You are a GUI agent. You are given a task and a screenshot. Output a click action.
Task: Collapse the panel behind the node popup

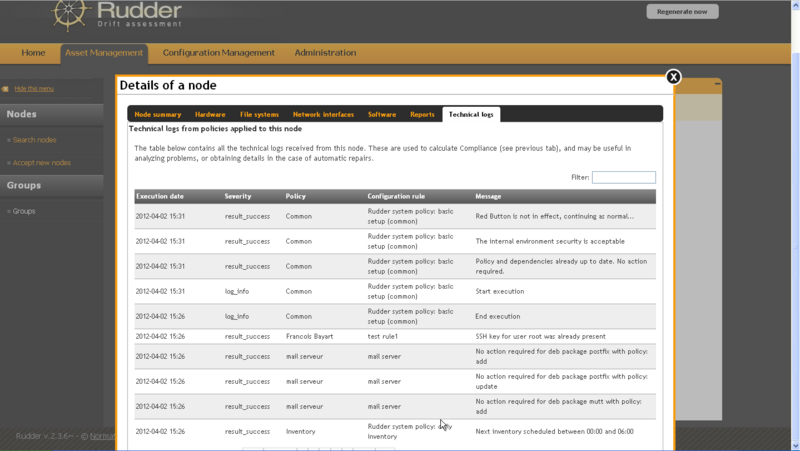717,83
